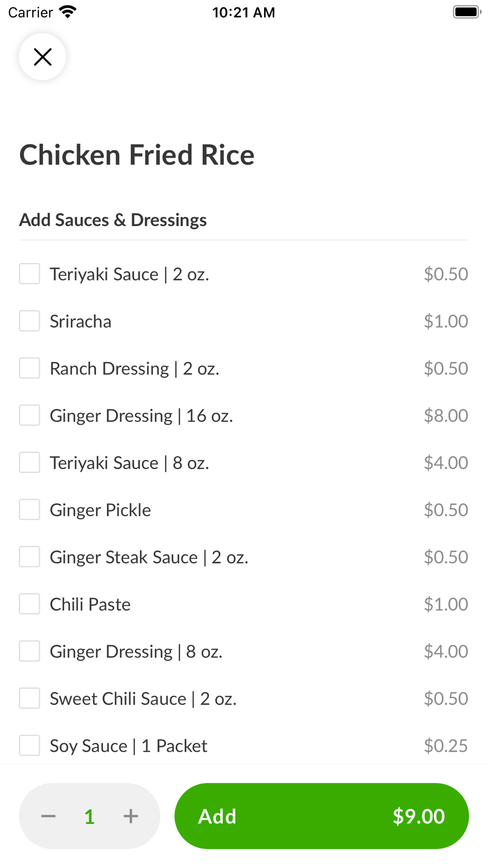
Task: Tap the quantity number 1
Action: pos(89,816)
